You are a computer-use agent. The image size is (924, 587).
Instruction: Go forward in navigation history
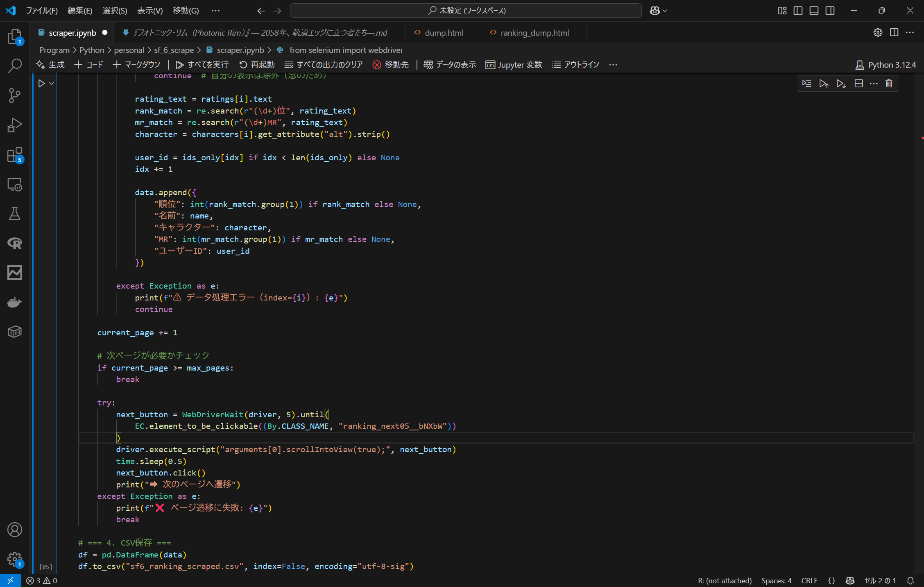[x=277, y=11]
